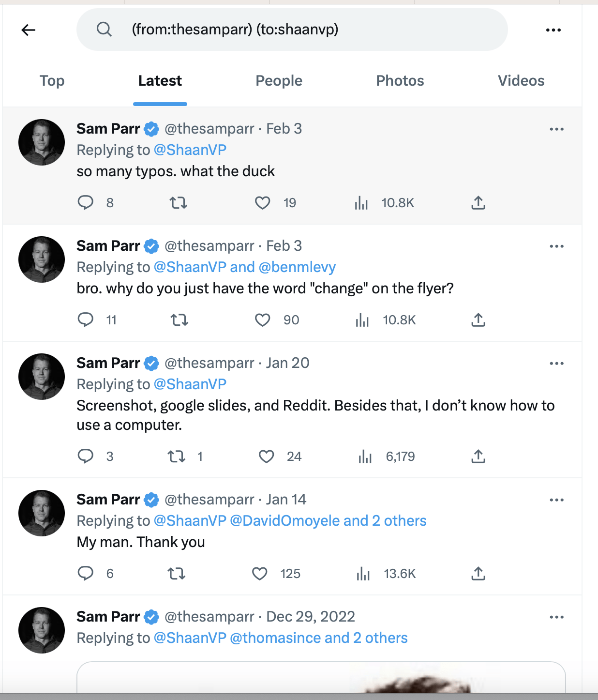Open the @DavidOmoyele profile link
The width and height of the screenshot is (598, 700).
click(284, 521)
